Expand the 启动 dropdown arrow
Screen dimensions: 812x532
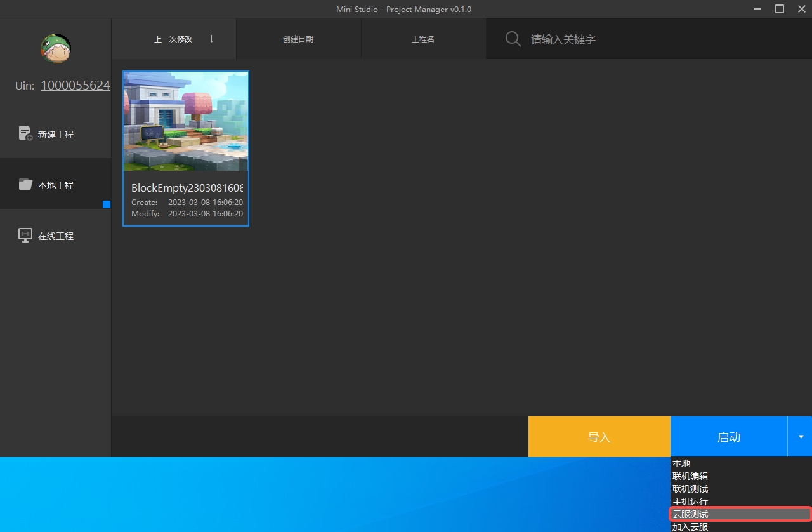coord(801,437)
